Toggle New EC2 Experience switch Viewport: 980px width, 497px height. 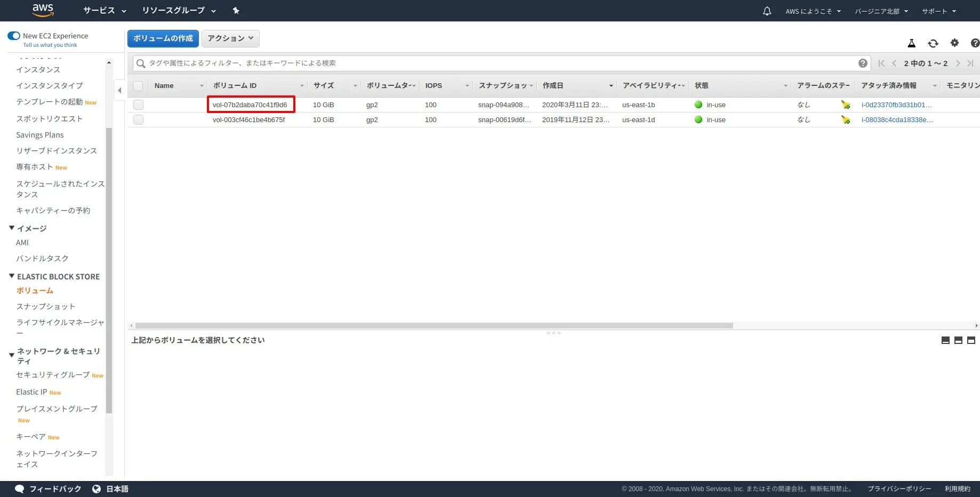(14, 36)
